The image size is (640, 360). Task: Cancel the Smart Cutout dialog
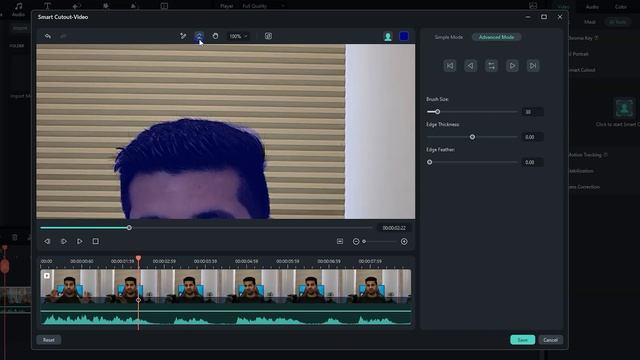tap(550, 340)
